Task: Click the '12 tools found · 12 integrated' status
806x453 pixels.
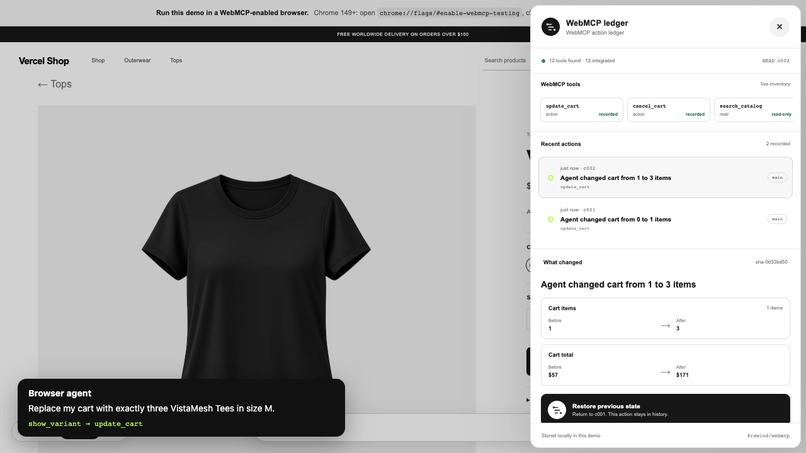Action: point(581,61)
